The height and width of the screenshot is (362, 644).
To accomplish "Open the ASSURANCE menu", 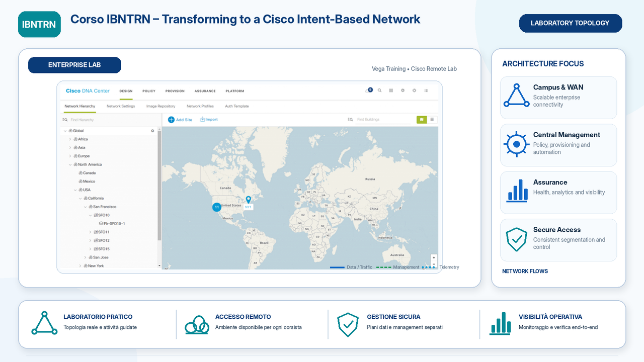I will point(205,91).
